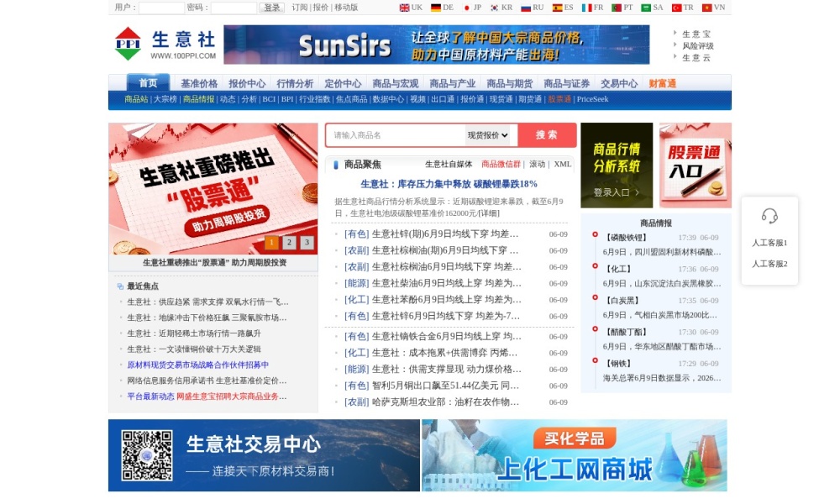Click 大宗榜 in the sub navigation
This screenshot has height=504, width=840.
(165, 99)
